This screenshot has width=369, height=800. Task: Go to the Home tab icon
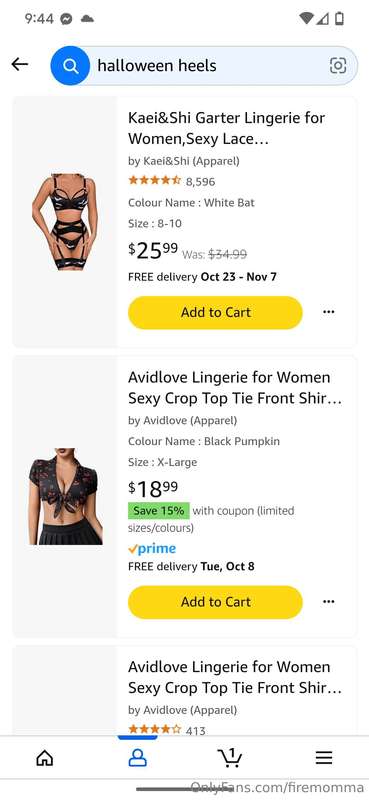[x=45, y=758]
